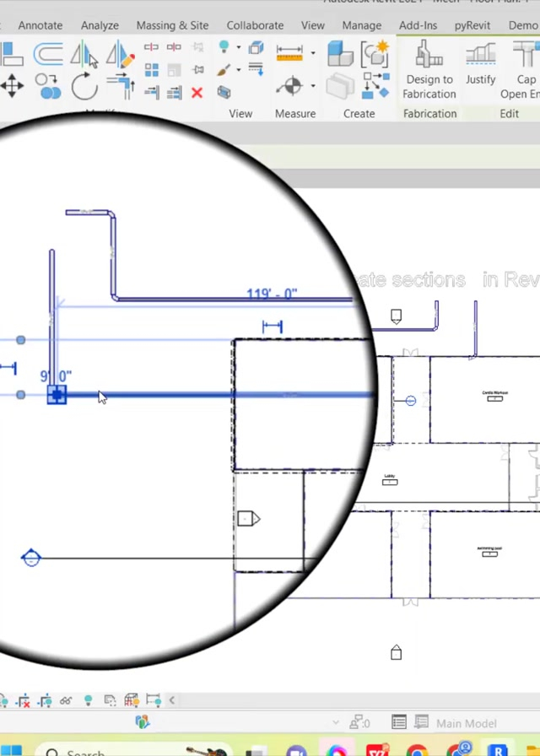Image resolution: width=540 pixels, height=756 pixels.
Task: Click the 119' - 0" dimension text
Action: [x=272, y=294]
